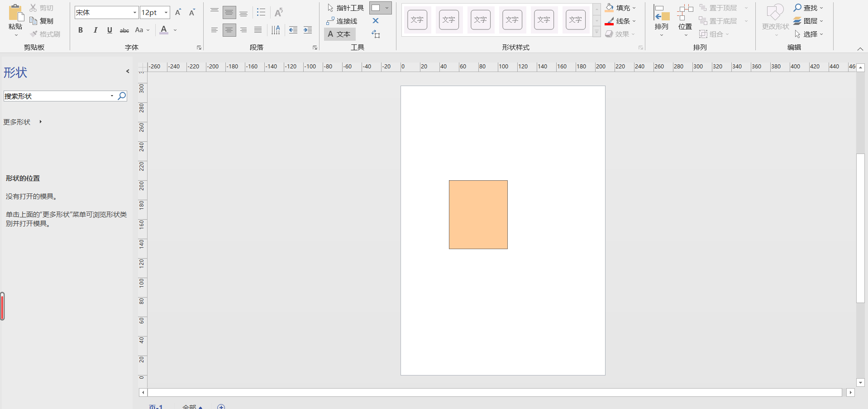868x409 pixels.
Task: Toggle italic formatting
Action: tap(95, 30)
